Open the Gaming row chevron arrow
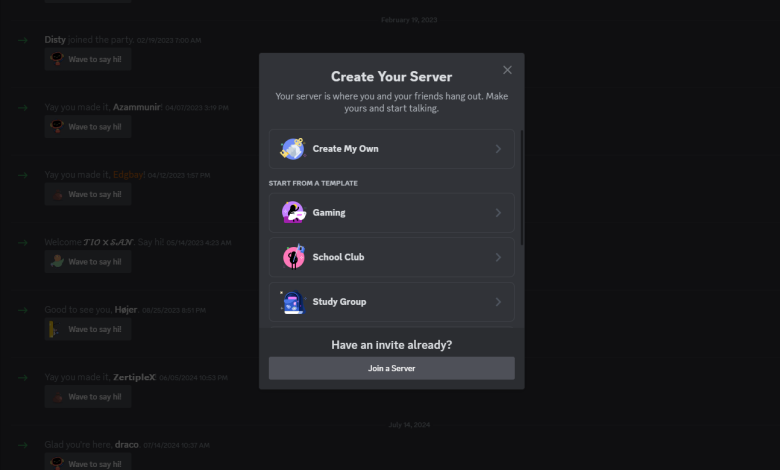780x470 pixels. click(x=498, y=213)
